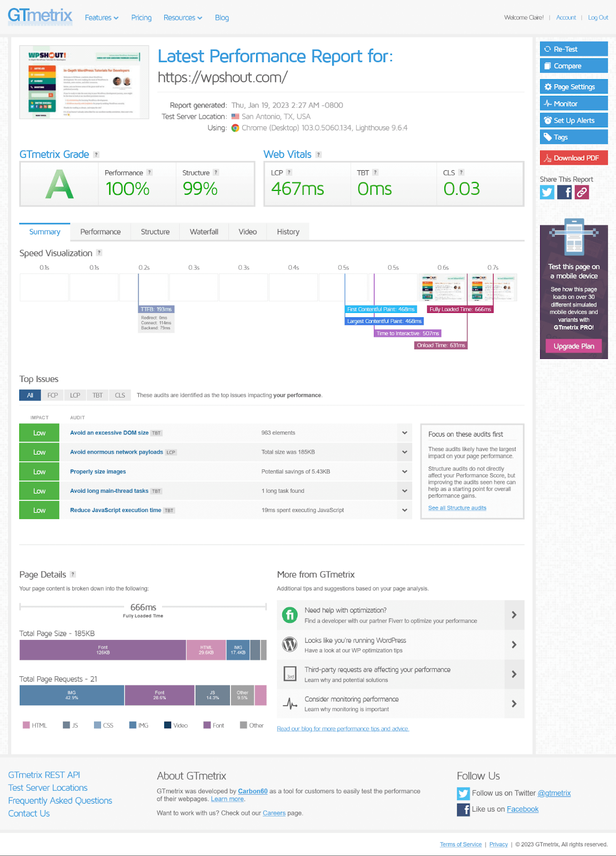Click the Font segment in page size bar

pos(103,650)
